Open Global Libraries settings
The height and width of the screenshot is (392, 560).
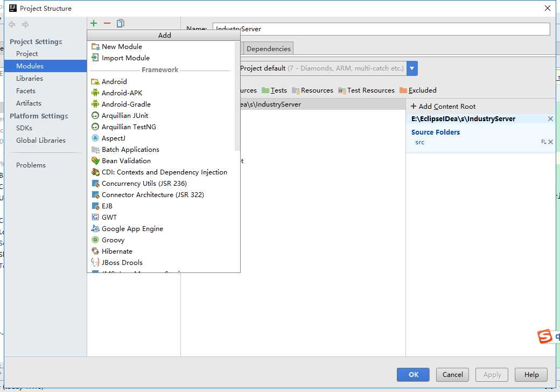pyautogui.click(x=41, y=141)
